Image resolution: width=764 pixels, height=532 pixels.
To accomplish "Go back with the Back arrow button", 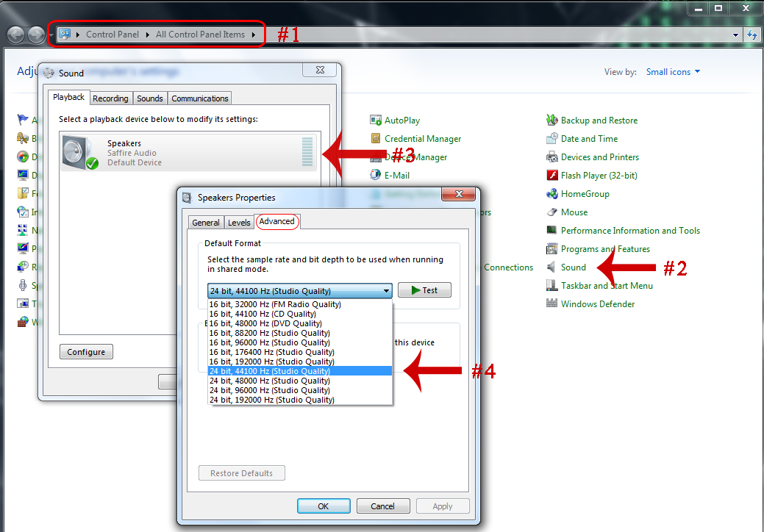I will (x=15, y=35).
